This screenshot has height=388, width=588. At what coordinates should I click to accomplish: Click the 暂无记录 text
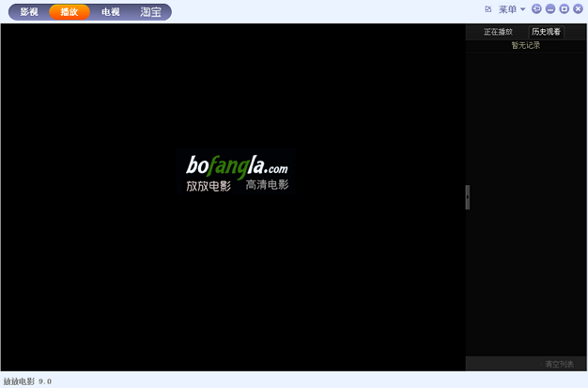tap(526, 45)
